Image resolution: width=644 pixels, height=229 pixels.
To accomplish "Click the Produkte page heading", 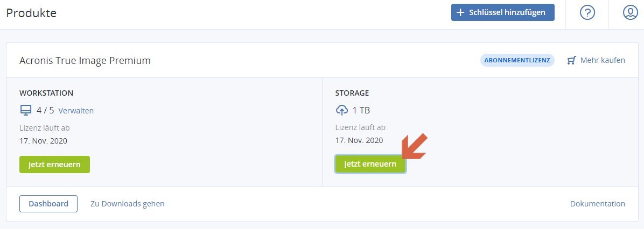I will [x=31, y=13].
